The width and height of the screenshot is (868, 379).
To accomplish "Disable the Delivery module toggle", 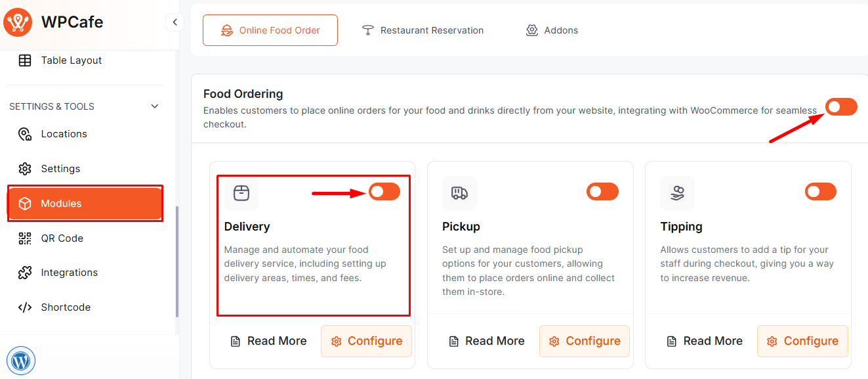I will (384, 192).
